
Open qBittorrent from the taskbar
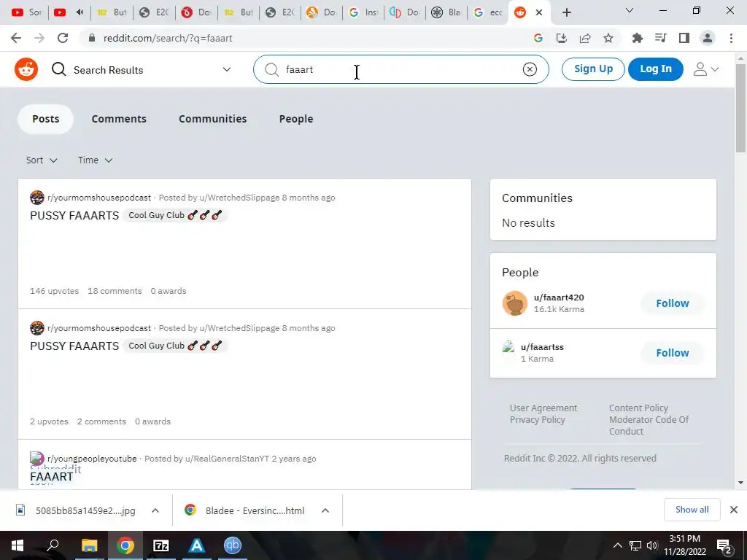point(233,545)
